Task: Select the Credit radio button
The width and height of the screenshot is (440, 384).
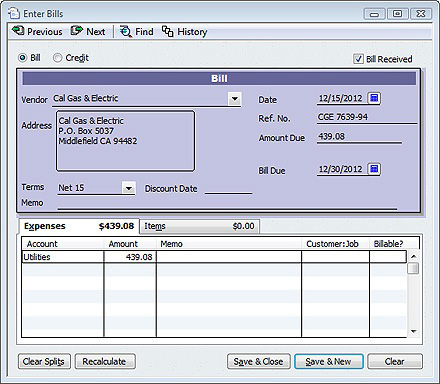Action: (x=57, y=58)
